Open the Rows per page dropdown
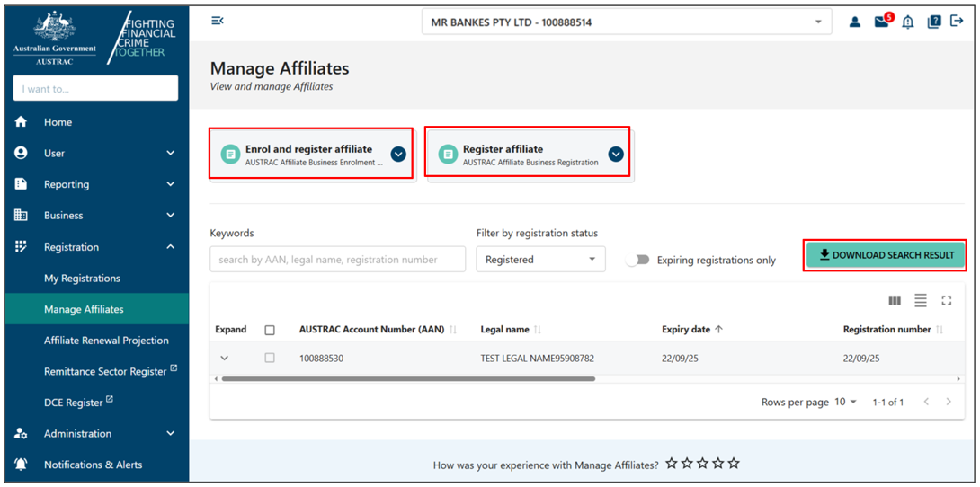The height and width of the screenshot is (487, 980). (846, 402)
